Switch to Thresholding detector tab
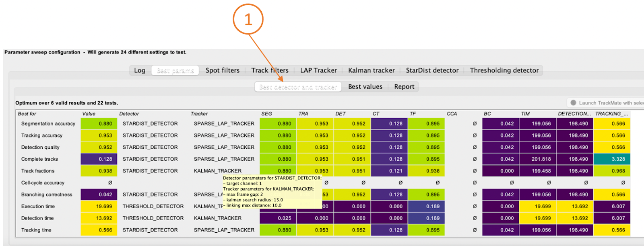Image resolution: width=644 pixels, height=246 pixels. click(504, 70)
